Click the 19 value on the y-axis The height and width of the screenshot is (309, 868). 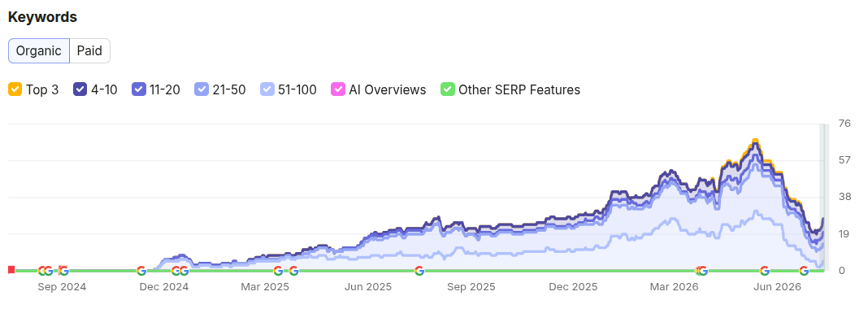(844, 233)
